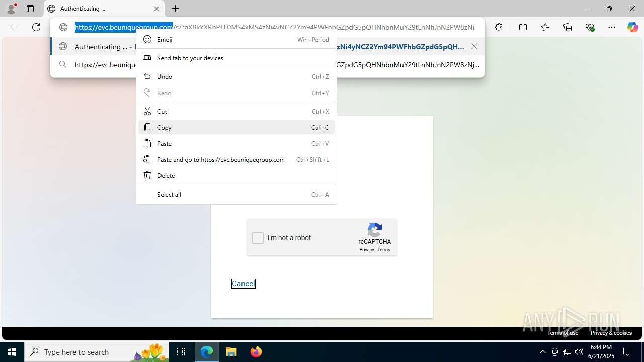Open Firefox taskbar icon

256,352
